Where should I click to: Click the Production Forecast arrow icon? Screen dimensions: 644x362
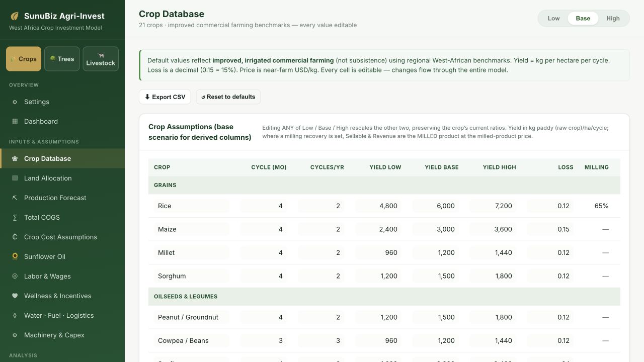point(15,198)
